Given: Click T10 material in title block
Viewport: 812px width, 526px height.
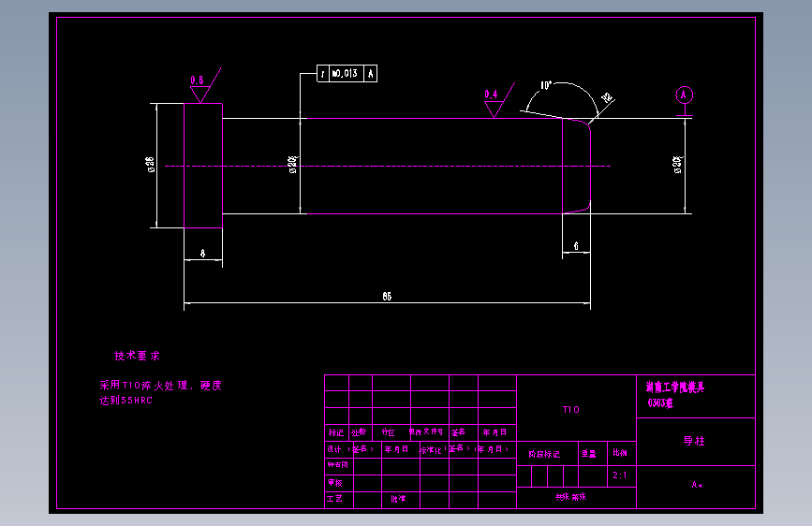Looking at the screenshot, I should click(x=570, y=410).
